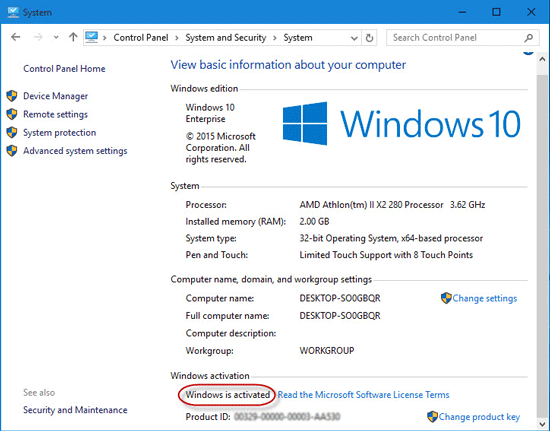Click the Windows 10 logo

coord(401,123)
